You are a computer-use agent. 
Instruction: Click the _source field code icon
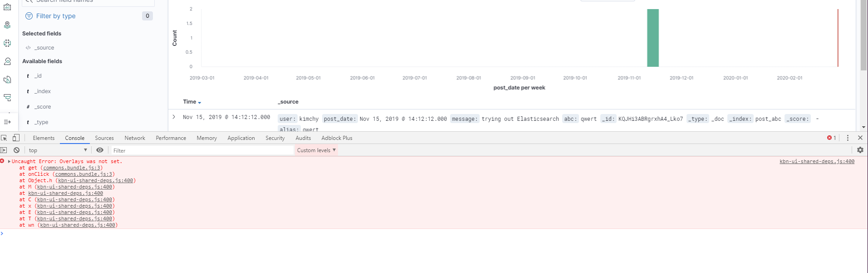pos(28,48)
